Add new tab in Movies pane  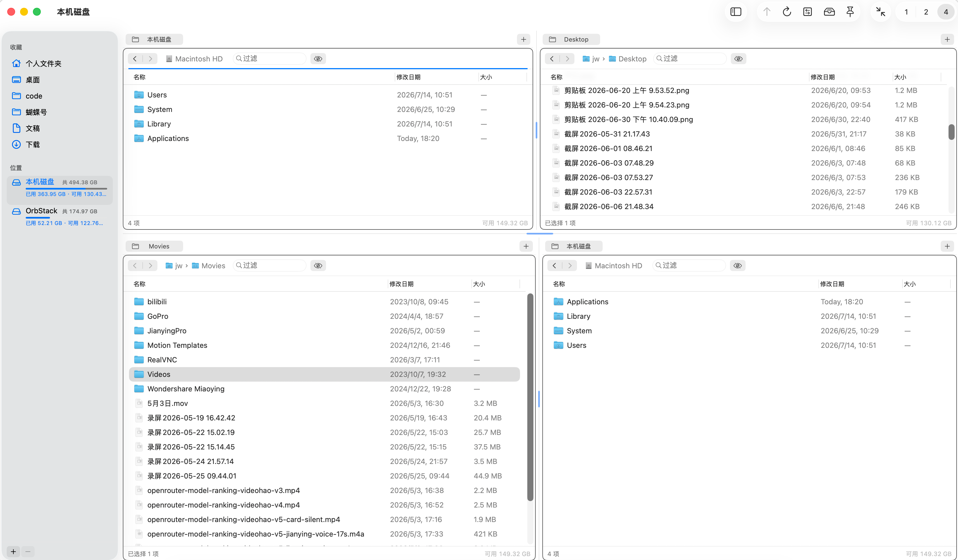tap(526, 246)
